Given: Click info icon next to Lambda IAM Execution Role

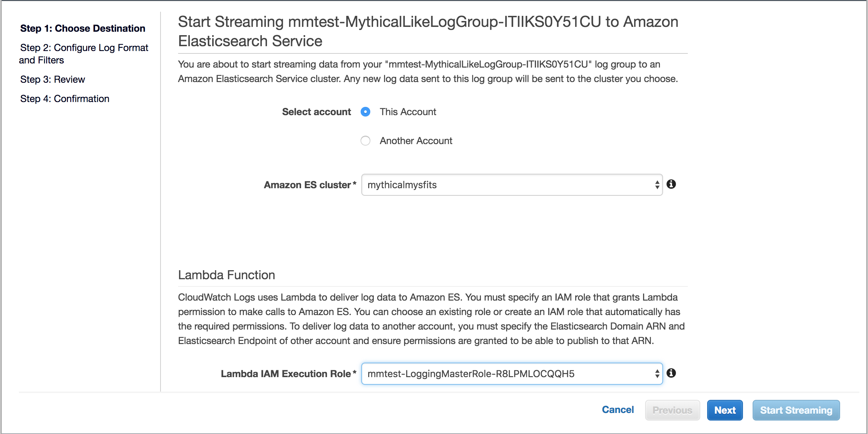Looking at the screenshot, I should coord(671,373).
